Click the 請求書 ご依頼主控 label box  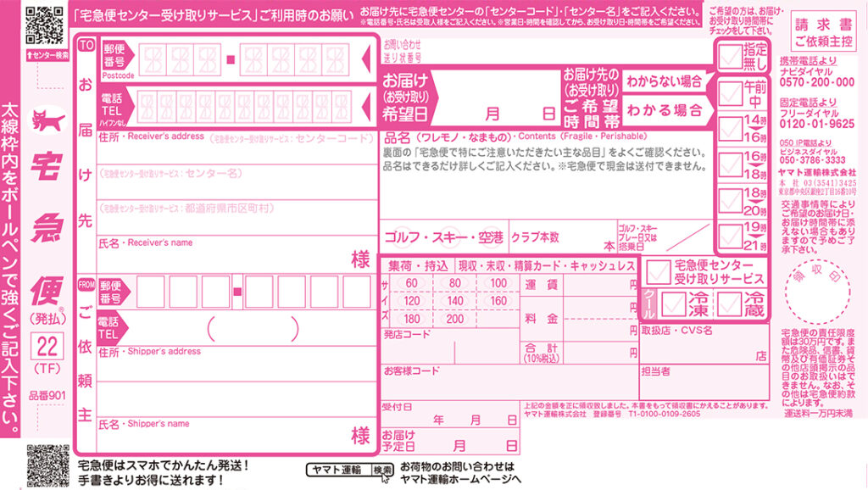click(824, 33)
